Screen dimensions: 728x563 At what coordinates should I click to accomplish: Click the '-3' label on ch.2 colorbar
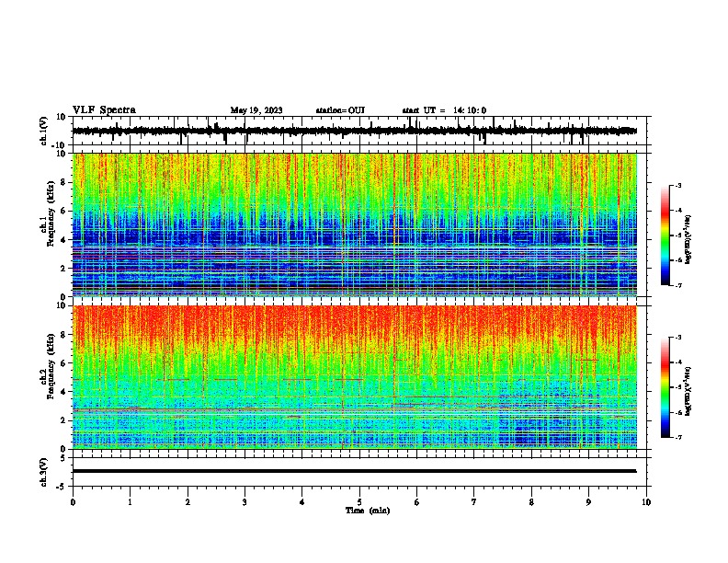click(677, 338)
